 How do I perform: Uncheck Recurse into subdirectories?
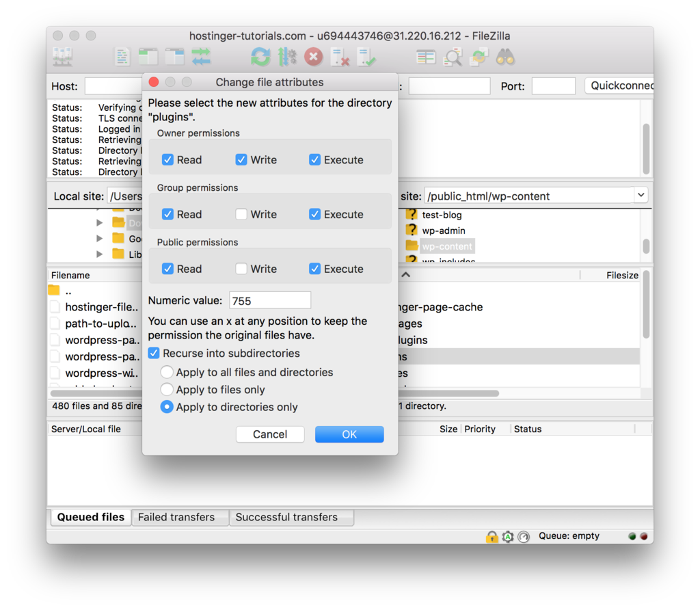[x=154, y=354]
